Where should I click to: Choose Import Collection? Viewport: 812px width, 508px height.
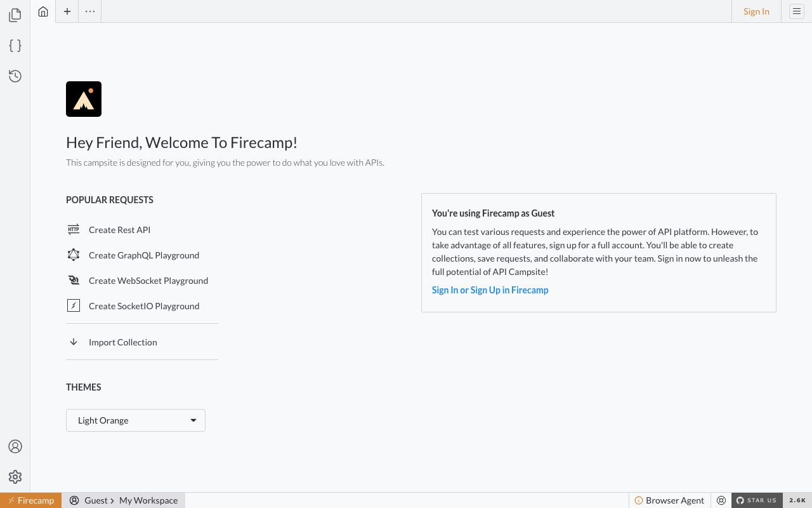pos(122,342)
